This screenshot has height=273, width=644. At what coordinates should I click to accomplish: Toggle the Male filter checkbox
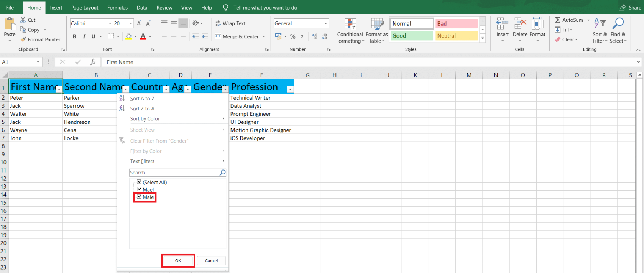pyautogui.click(x=140, y=197)
